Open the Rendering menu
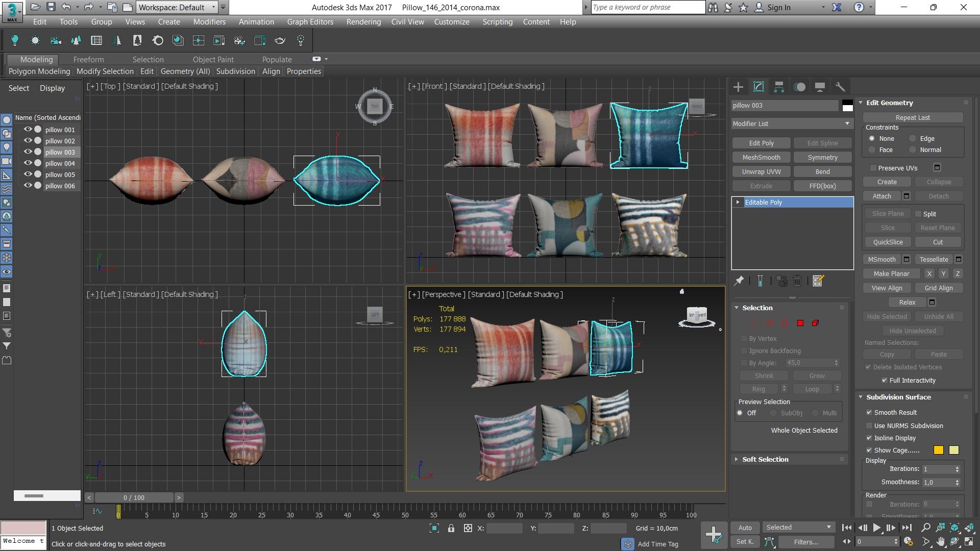Image resolution: width=980 pixels, height=551 pixels. click(363, 21)
